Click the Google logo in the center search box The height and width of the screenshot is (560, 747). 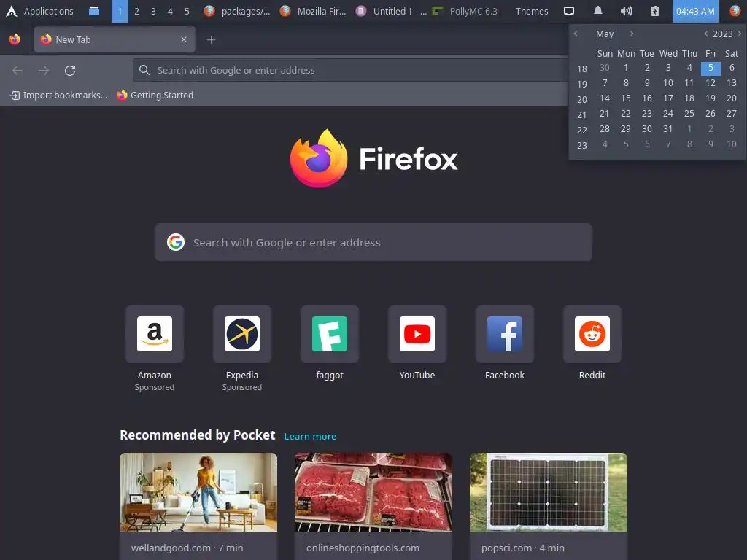tap(176, 242)
